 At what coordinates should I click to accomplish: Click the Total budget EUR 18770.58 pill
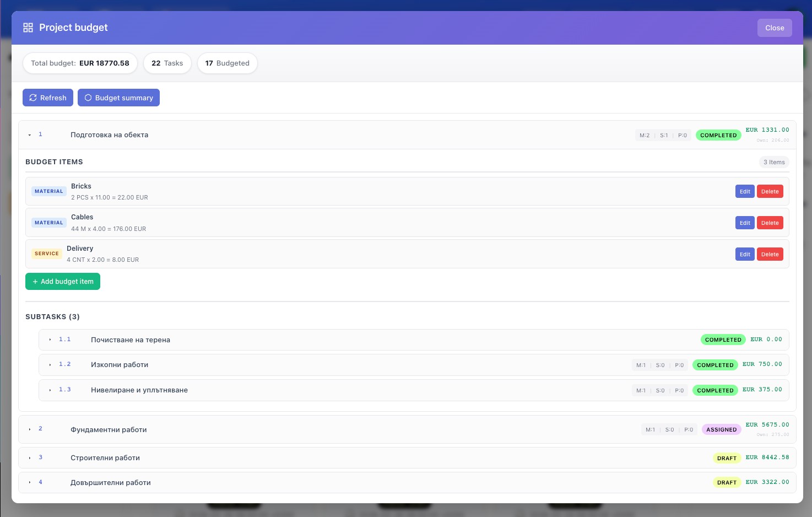(x=80, y=63)
